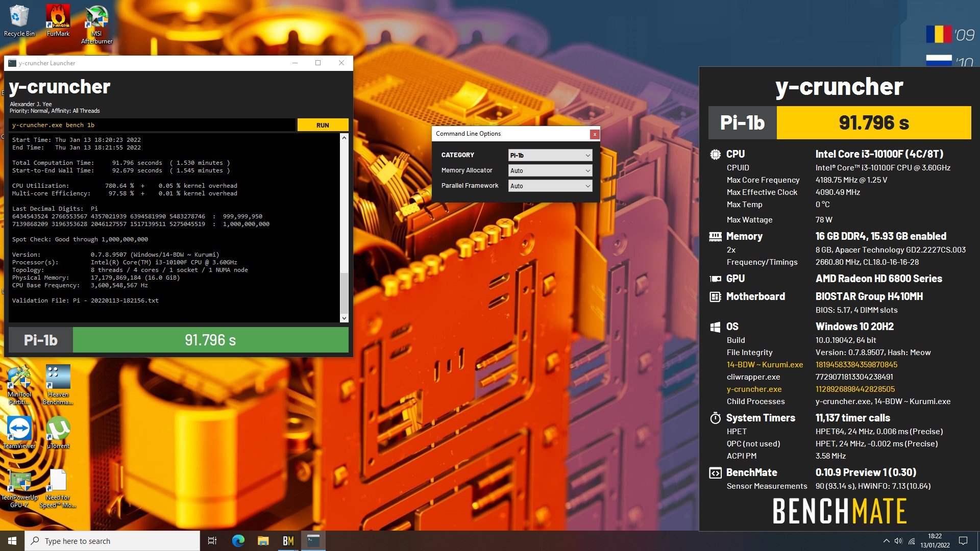Close the Command Line Options dialog
This screenshot has height=551, width=980.
click(x=595, y=134)
